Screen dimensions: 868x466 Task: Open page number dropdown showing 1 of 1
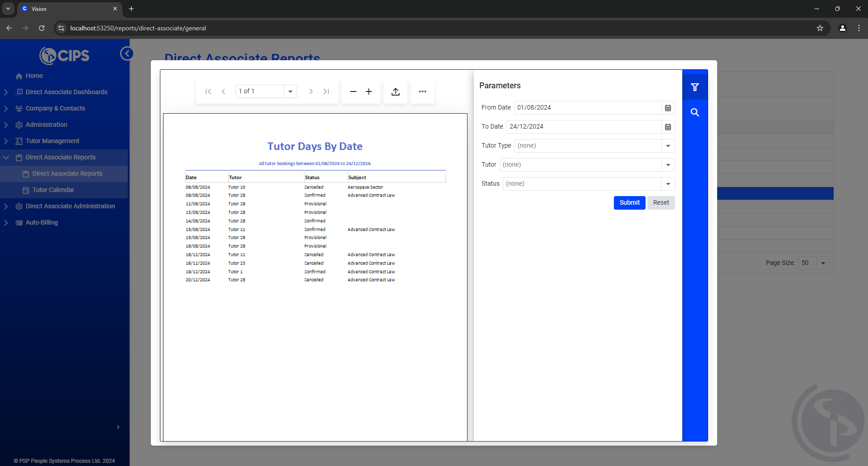tap(290, 91)
